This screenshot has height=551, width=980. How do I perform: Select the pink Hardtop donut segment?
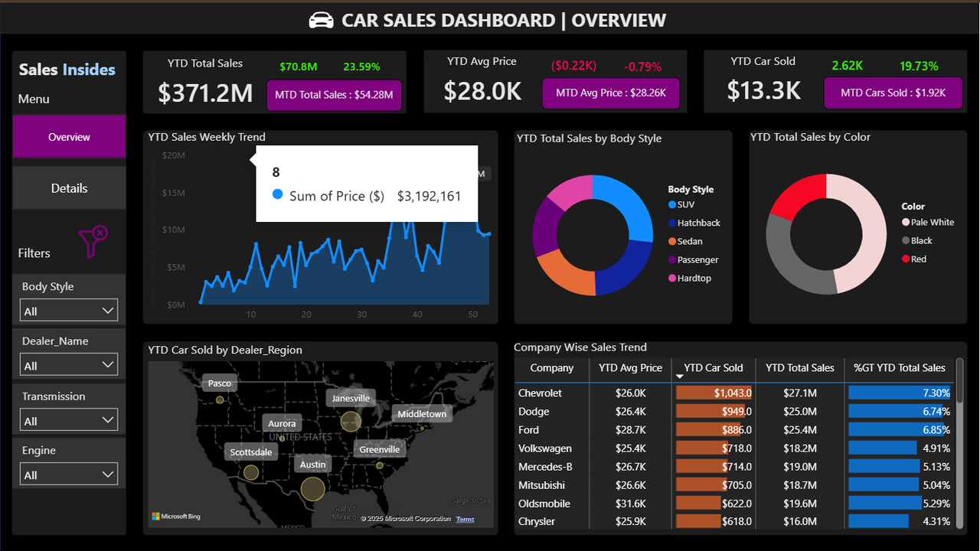(572, 194)
